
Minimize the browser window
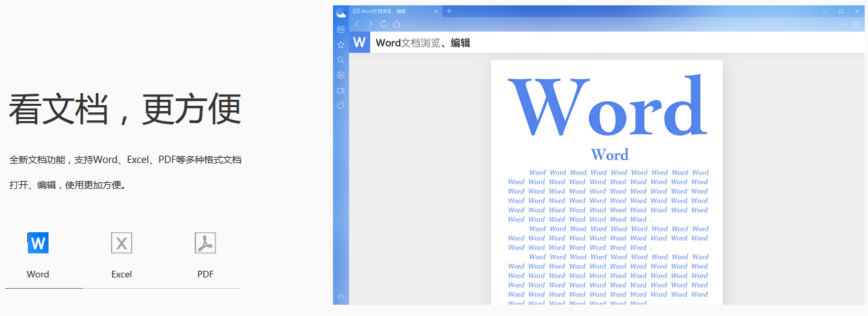click(x=825, y=11)
